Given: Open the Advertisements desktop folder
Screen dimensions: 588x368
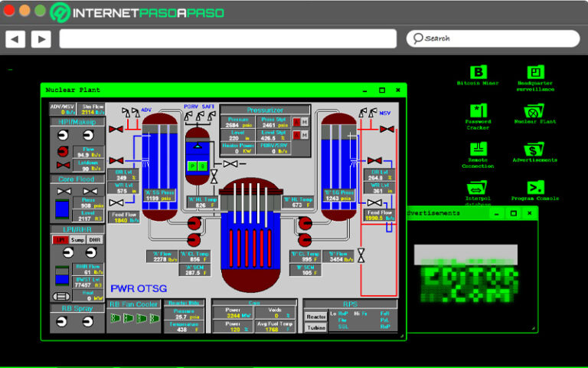Looking at the screenshot, I should (x=535, y=149).
